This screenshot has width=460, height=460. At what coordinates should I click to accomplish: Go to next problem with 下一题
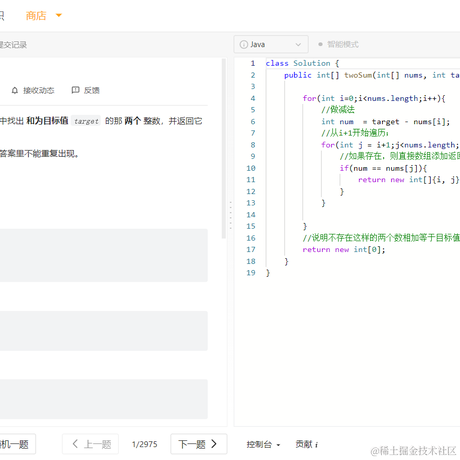(199, 444)
